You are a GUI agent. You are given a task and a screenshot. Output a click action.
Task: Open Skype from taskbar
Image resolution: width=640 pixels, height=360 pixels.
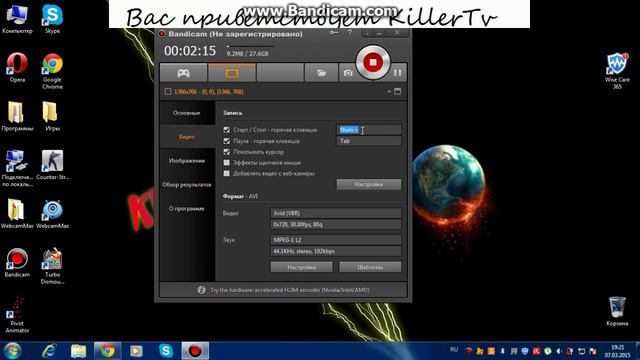166,351
